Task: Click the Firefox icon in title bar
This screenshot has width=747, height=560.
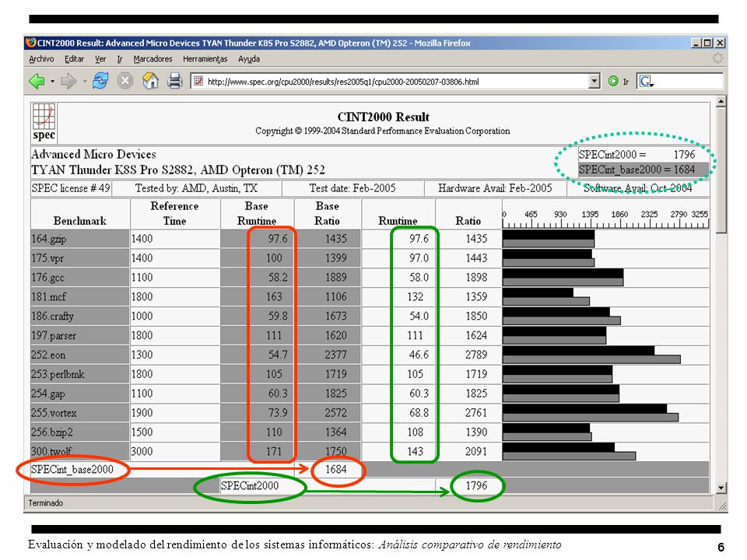Action: (x=31, y=42)
